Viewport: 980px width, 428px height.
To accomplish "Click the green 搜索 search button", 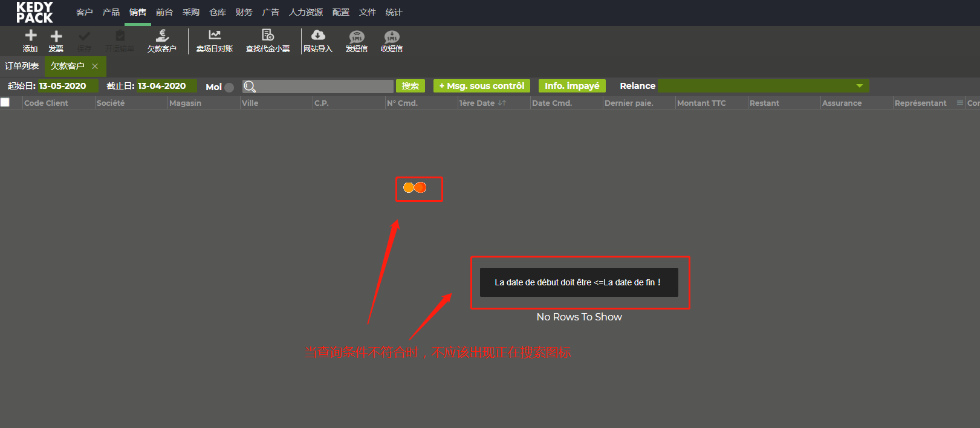I will coord(410,86).
